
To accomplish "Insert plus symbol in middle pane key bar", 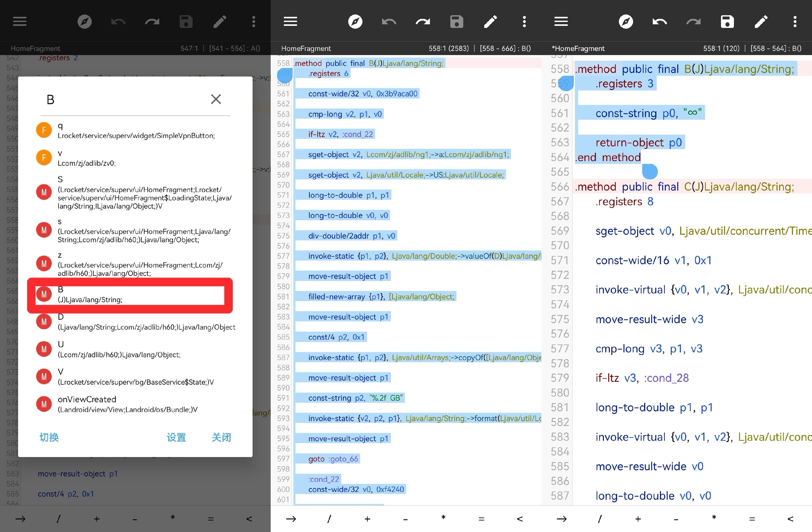I will (x=367, y=519).
